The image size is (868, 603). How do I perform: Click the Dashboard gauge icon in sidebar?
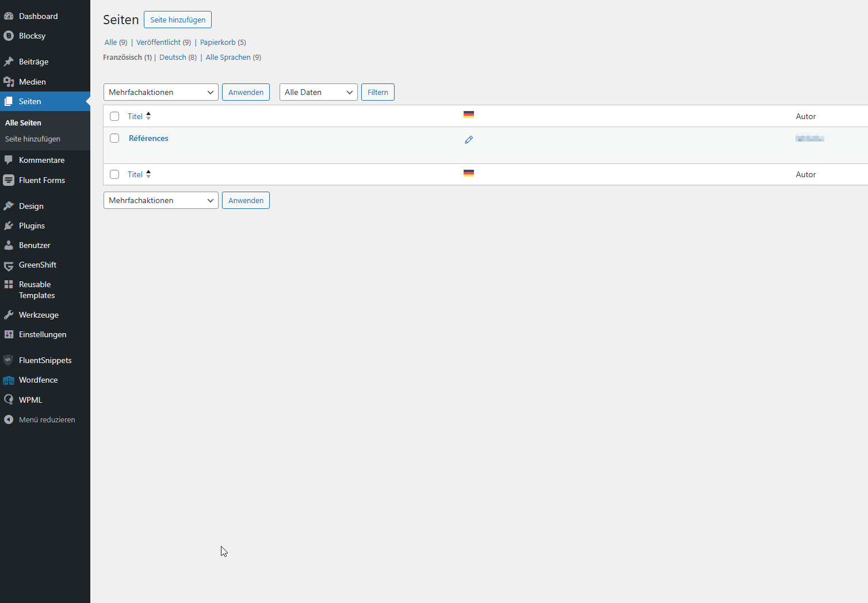[x=9, y=16]
